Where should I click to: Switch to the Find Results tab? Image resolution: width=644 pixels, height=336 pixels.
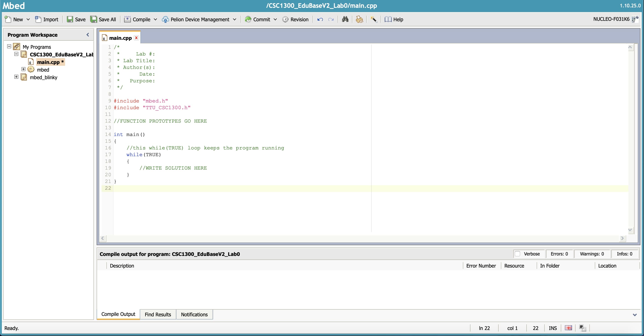click(x=158, y=314)
